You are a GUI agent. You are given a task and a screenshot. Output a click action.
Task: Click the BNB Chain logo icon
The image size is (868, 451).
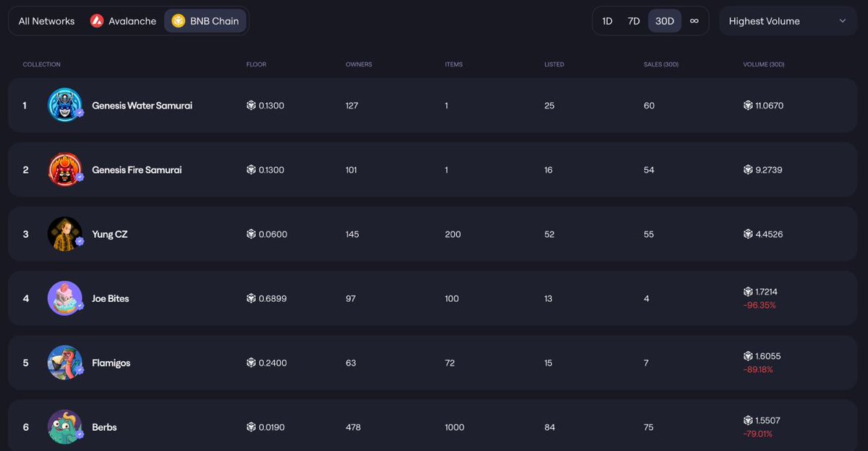pos(179,21)
